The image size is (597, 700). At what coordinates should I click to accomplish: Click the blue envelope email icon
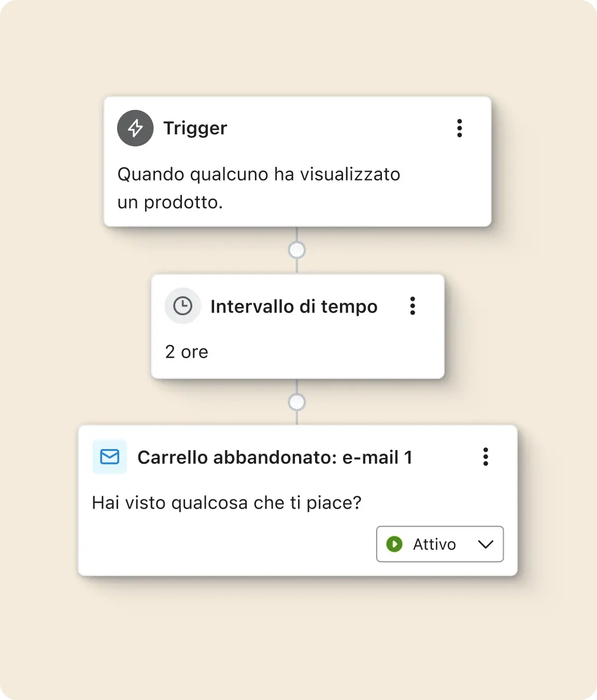pyautogui.click(x=109, y=457)
